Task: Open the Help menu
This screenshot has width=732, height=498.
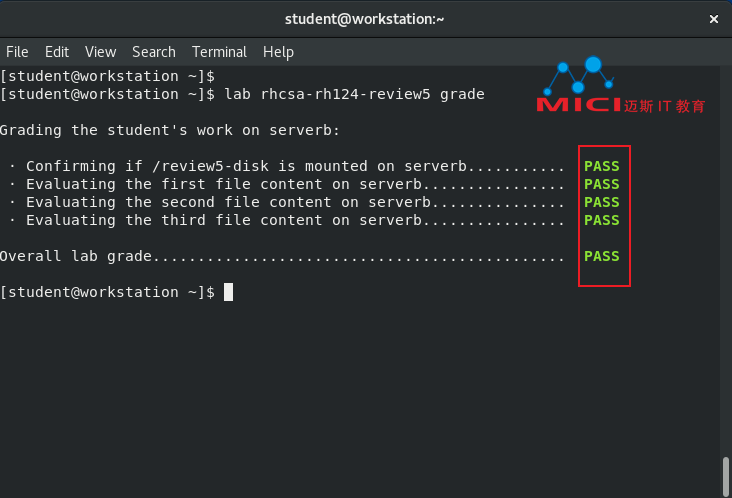Action: point(278,52)
